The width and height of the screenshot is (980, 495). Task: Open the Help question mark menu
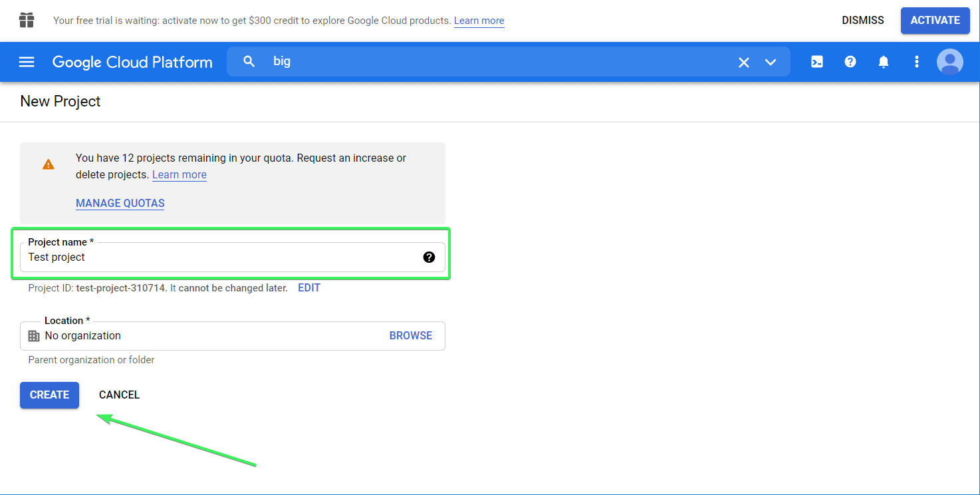(850, 62)
